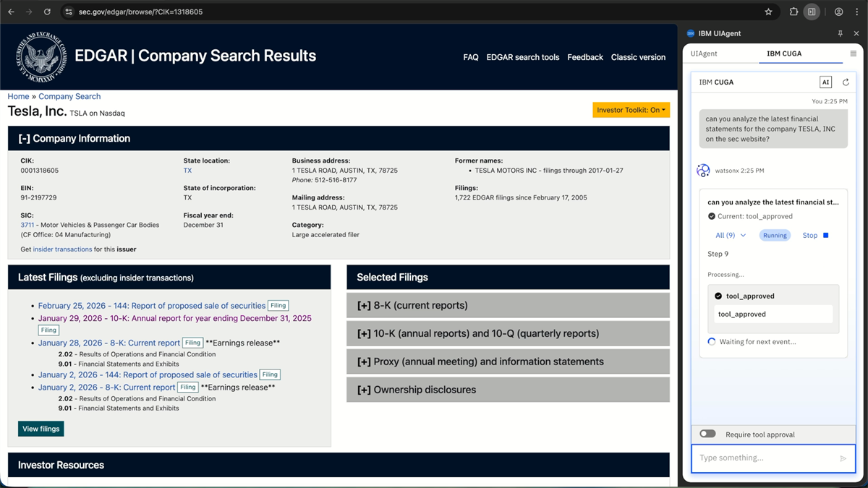The height and width of the screenshot is (488, 868).
Task: Switch to the UIAgent tab
Action: tap(704, 53)
